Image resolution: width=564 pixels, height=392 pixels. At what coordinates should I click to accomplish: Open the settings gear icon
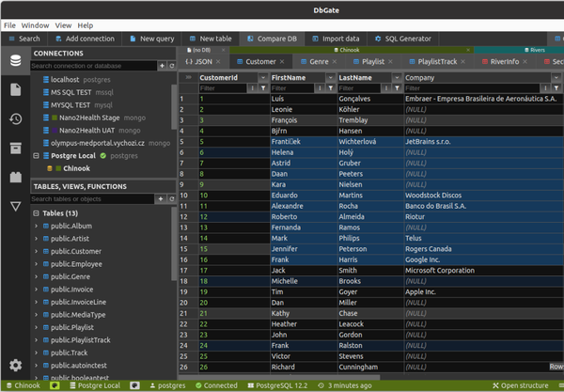(x=15, y=365)
